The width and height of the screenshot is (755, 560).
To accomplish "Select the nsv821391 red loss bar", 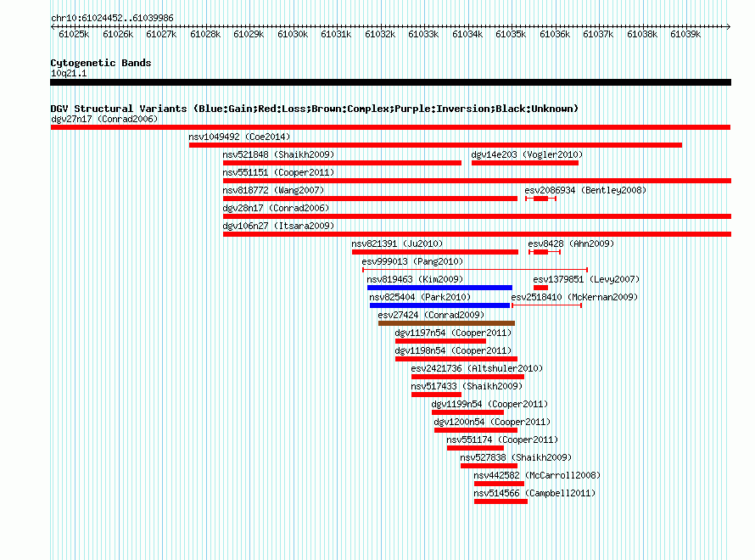I will 435,252.
